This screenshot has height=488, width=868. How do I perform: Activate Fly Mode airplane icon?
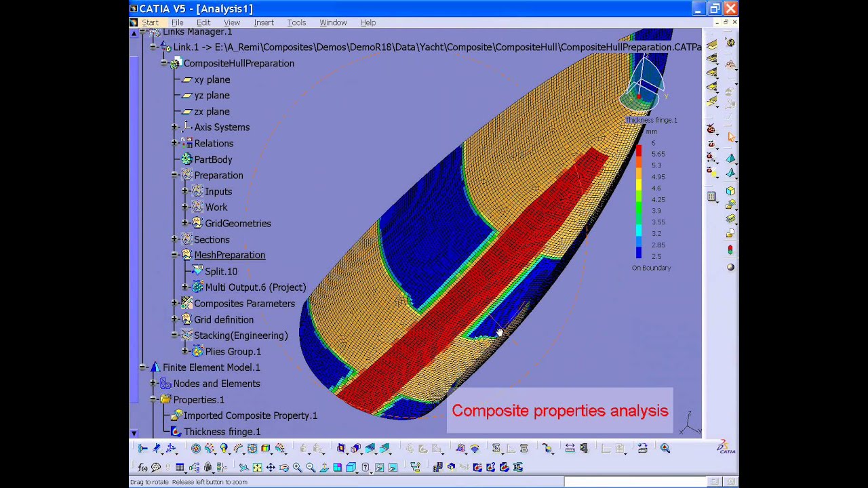click(x=243, y=467)
